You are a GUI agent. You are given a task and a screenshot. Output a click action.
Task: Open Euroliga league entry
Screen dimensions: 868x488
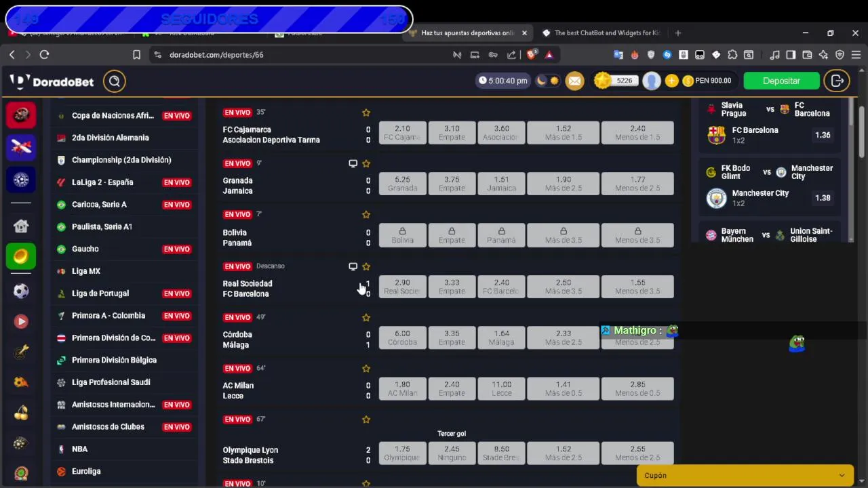tap(123, 471)
